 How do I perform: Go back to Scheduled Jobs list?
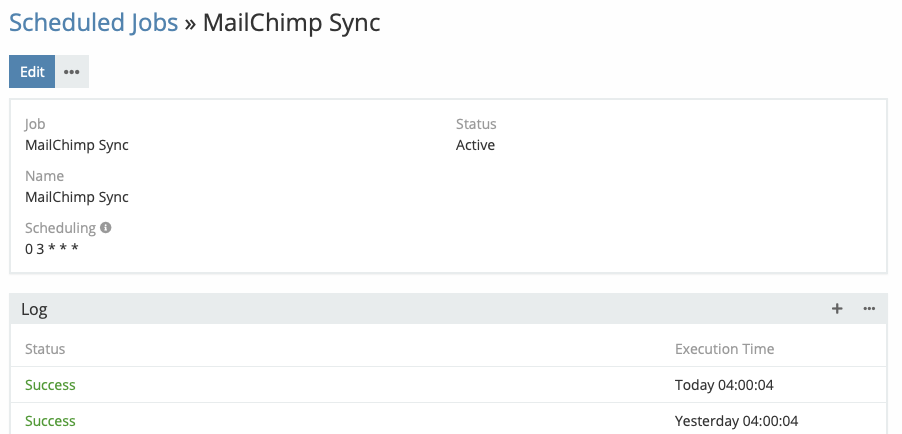coord(94,22)
